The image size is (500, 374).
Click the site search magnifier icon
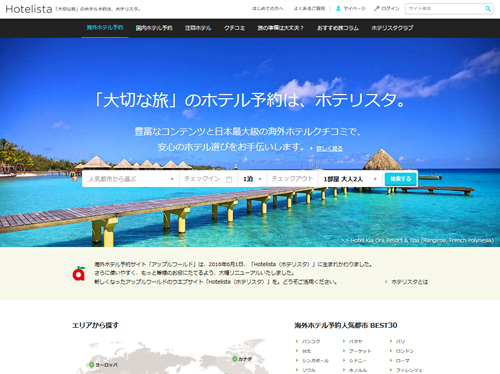click(488, 9)
